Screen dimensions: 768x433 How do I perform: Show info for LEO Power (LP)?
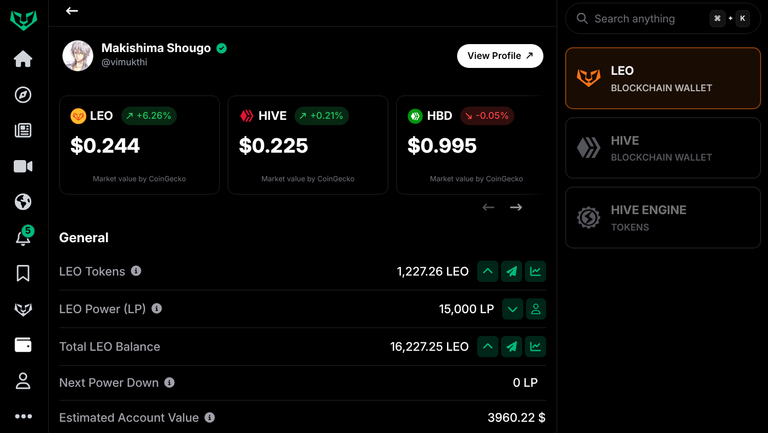tap(157, 308)
